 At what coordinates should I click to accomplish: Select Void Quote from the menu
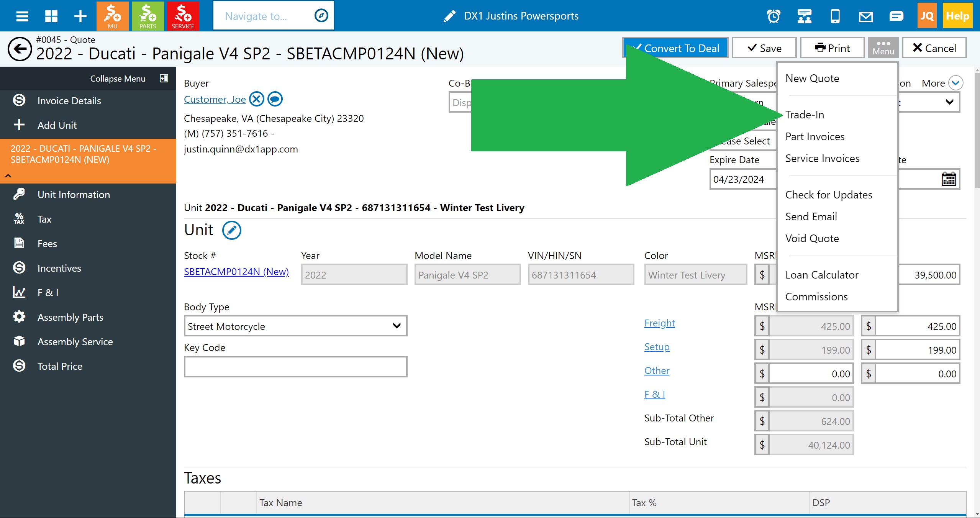[812, 238]
